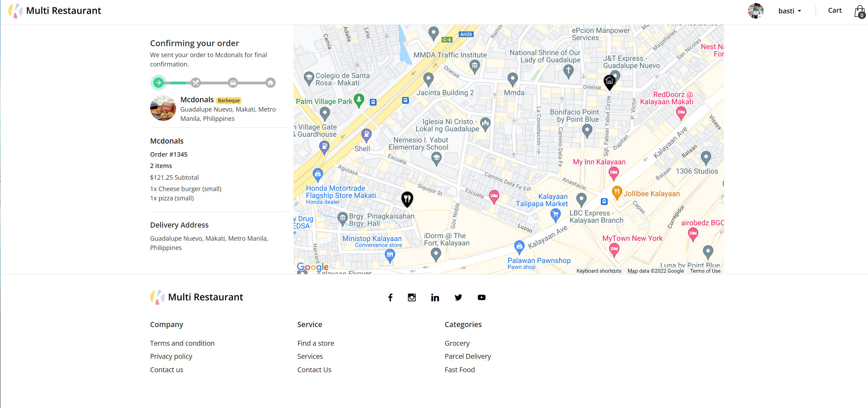Click the YouTube footer icon
The height and width of the screenshot is (408, 868).
481,297
